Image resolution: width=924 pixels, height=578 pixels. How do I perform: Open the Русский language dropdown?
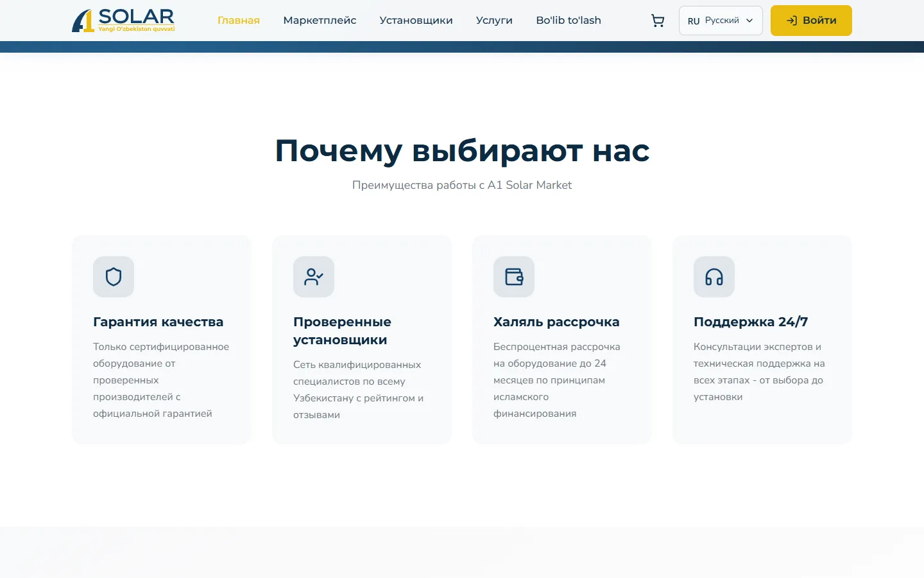721,21
